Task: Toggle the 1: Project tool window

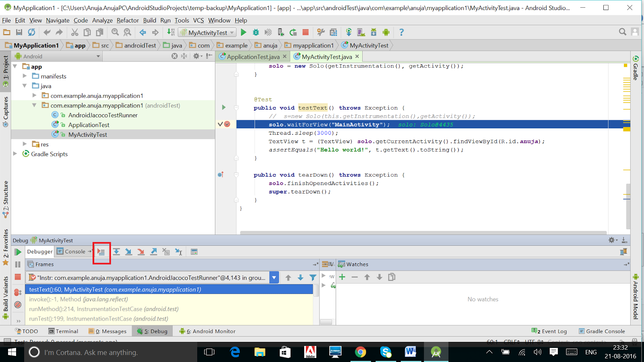Action: pos(6,71)
